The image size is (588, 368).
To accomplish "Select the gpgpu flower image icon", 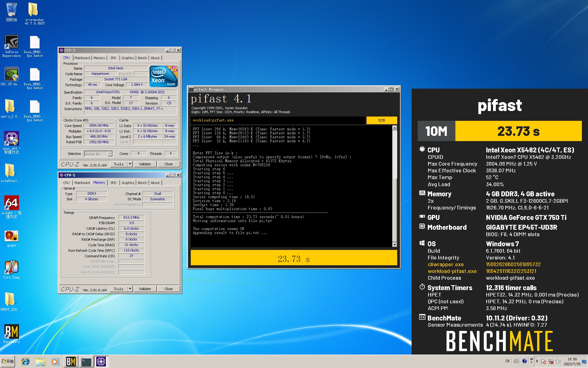I will coord(11,239).
